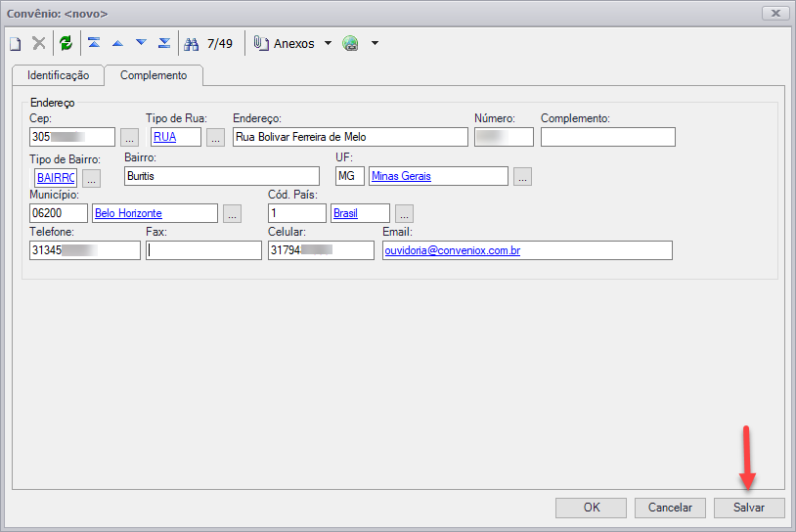Close the Convênio window

coord(775,13)
